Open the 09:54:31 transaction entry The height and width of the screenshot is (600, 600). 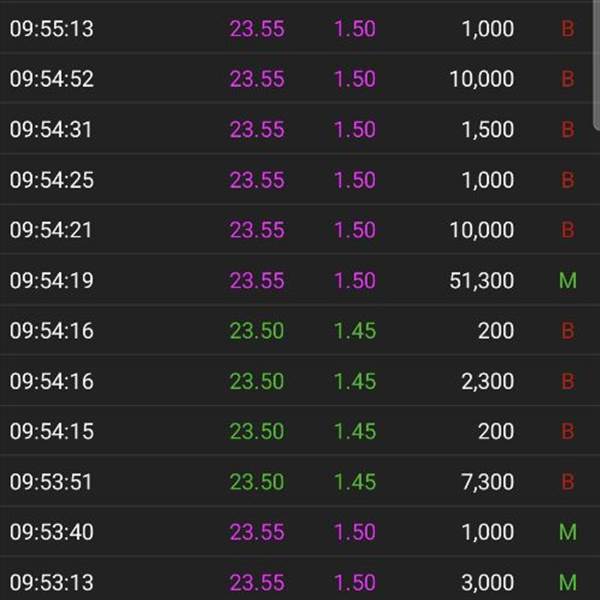pos(297,129)
